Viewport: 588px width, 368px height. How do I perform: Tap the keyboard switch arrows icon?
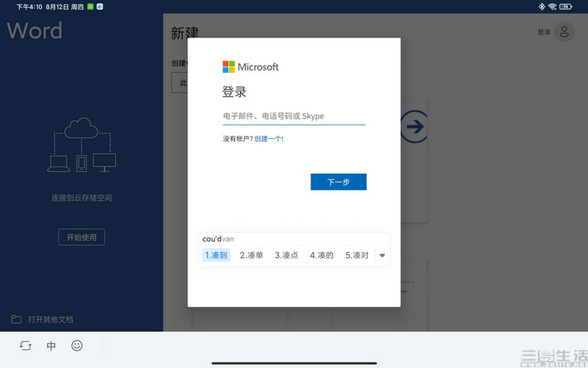pos(26,345)
